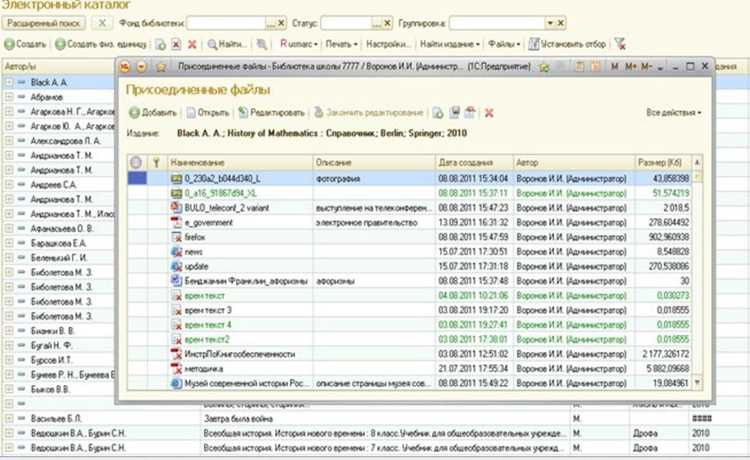Click Создать физ. единицу button

[100, 44]
